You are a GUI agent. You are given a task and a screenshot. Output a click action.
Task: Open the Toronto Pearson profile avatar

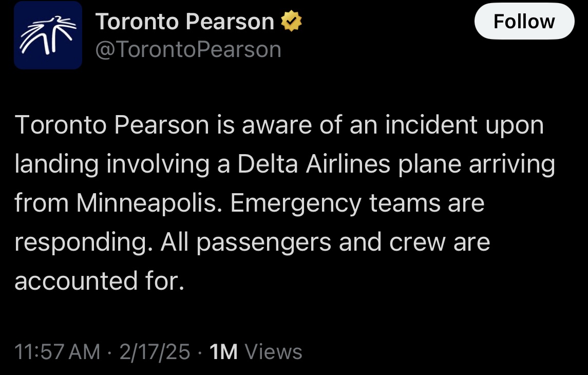(x=48, y=35)
